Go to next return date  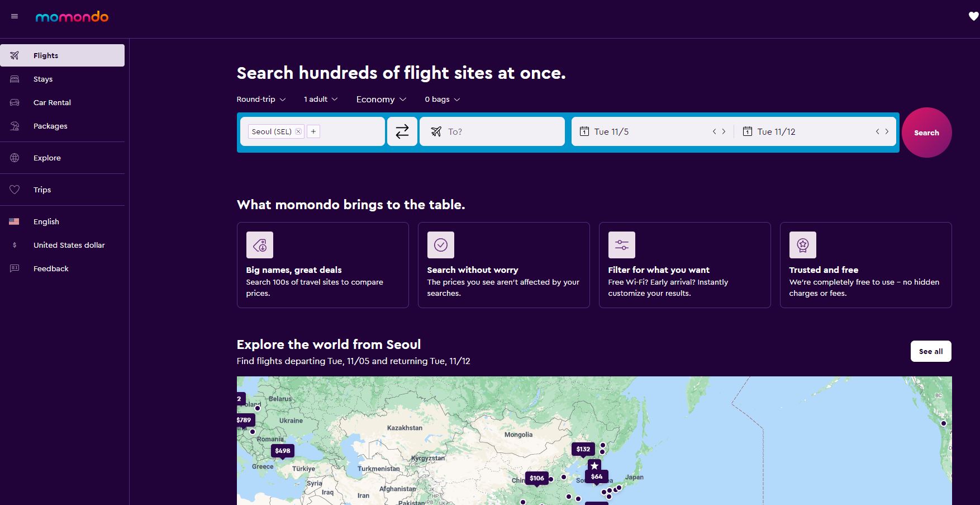point(887,131)
